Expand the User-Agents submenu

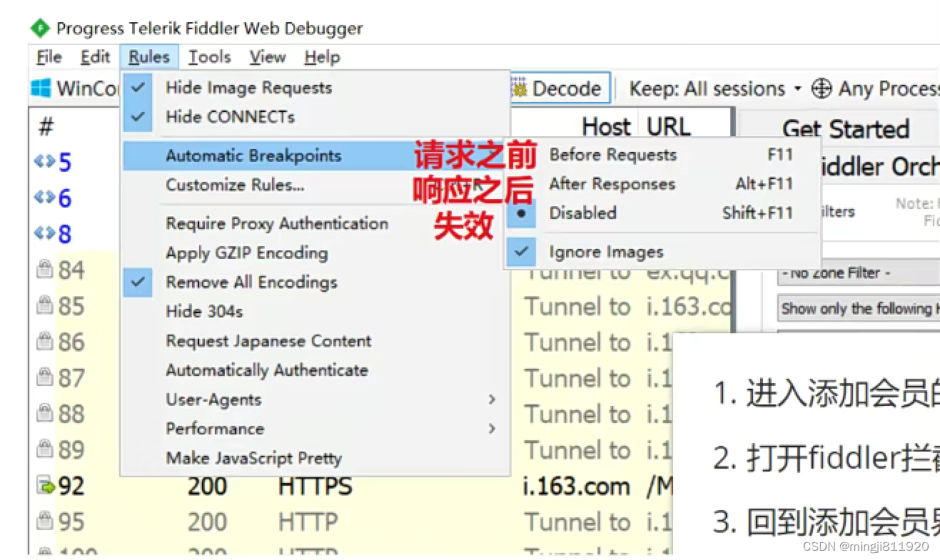[315, 399]
